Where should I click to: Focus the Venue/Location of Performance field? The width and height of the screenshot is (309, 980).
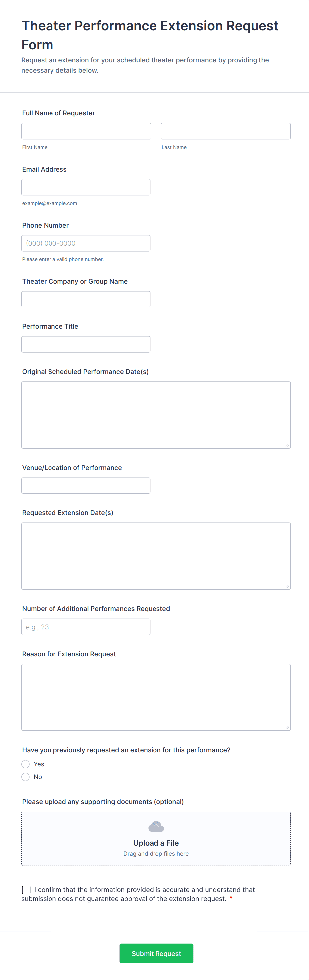85,486
